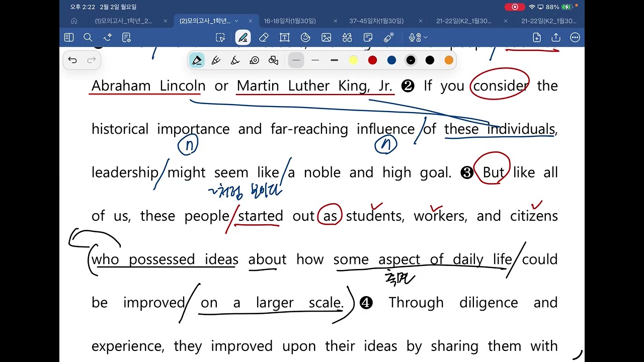
Task: Expand the microphone options chevron
Action: click(425, 38)
